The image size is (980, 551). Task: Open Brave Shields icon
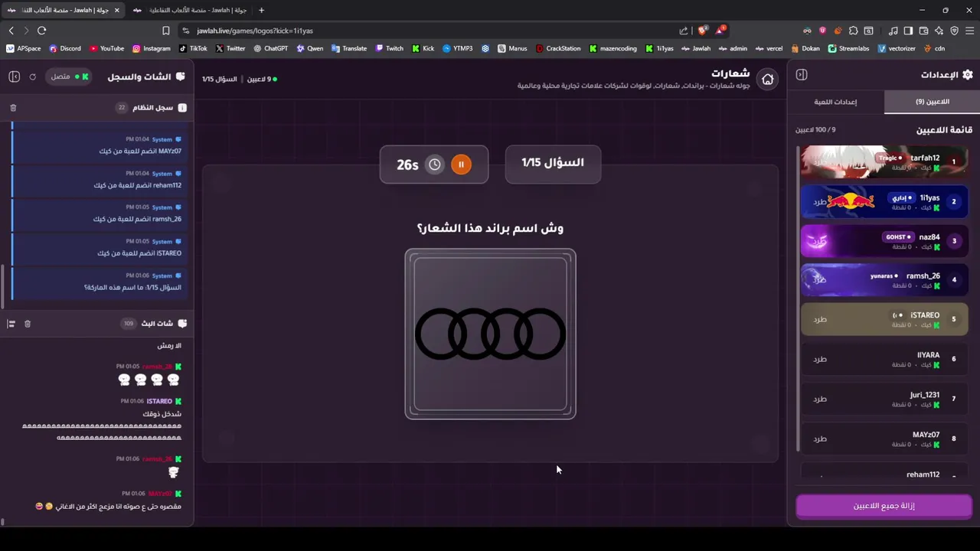coord(702,31)
